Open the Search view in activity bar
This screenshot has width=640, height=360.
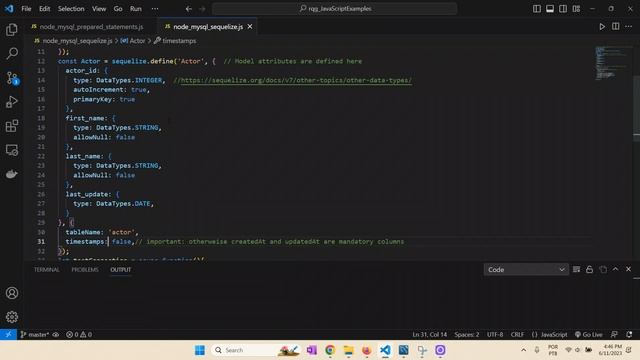pyautogui.click(x=12, y=53)
